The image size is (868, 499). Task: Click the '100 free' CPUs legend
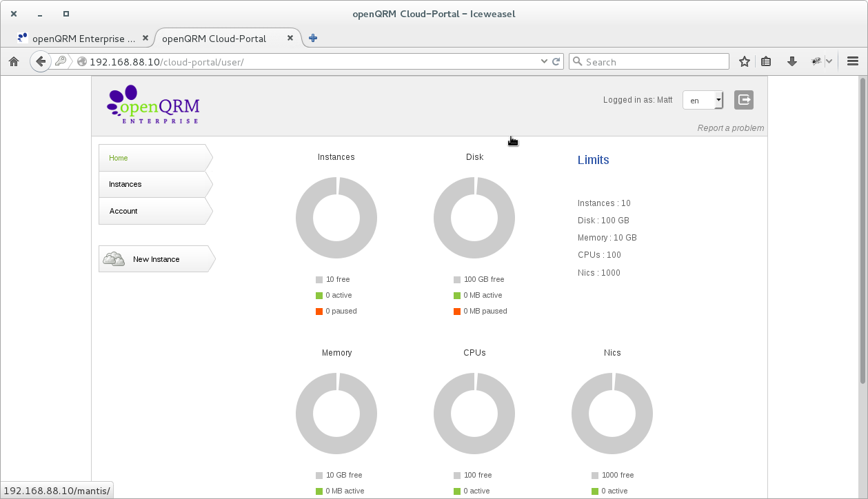[x=478, y=475]
